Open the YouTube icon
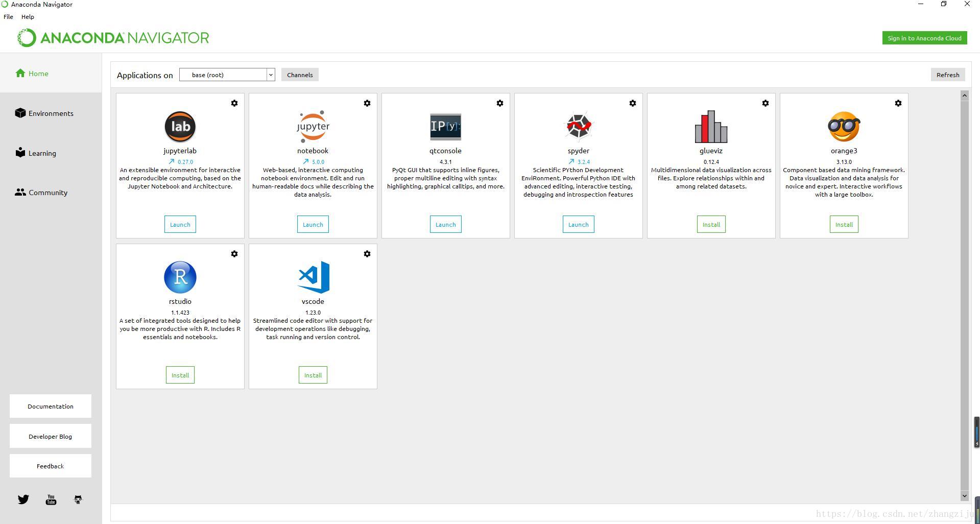980x524 pixels. click(51, 499)
